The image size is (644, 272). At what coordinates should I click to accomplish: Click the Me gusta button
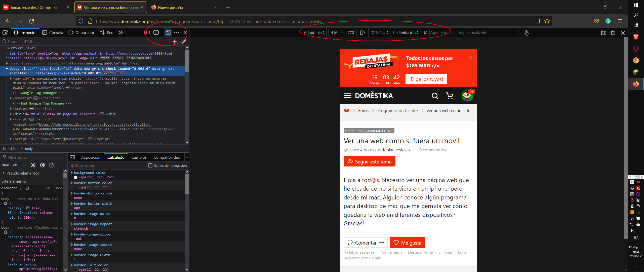pos(407,243)
